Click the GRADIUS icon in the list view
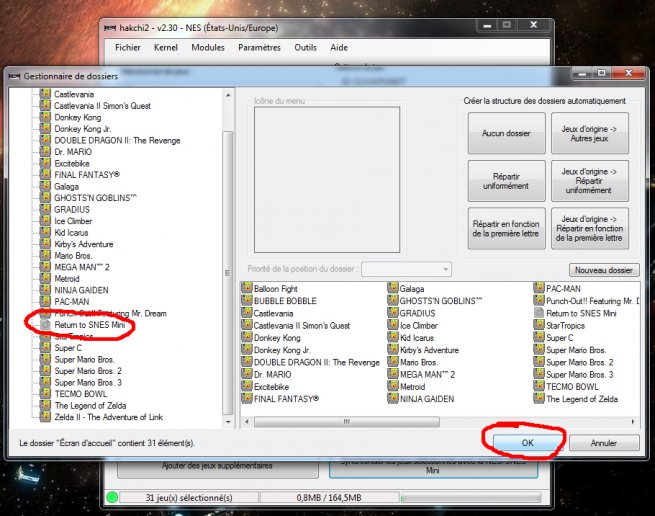Image resolution: width=655 pixels, height=516 pixels. tap(393, 312)
